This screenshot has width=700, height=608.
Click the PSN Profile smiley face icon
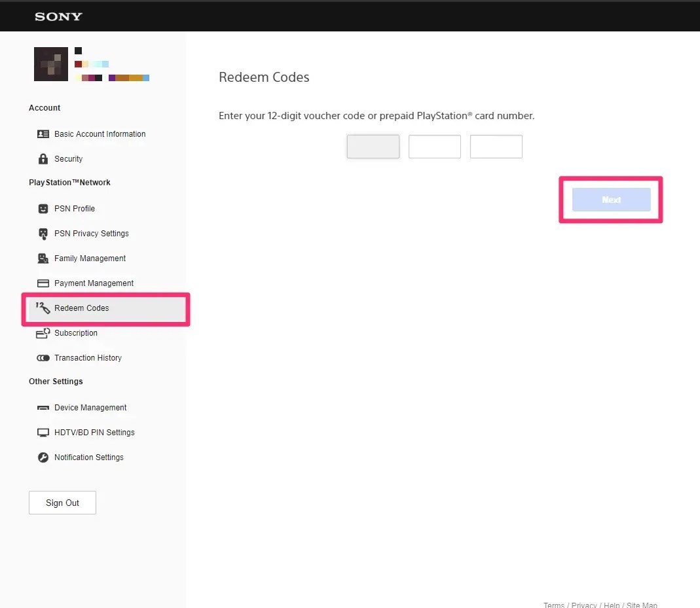(43, 209)
